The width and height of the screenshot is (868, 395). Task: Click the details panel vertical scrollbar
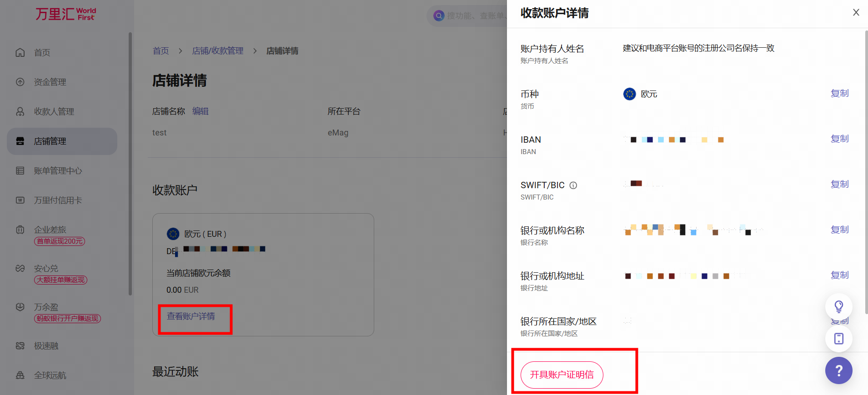[x=866, y=172]
